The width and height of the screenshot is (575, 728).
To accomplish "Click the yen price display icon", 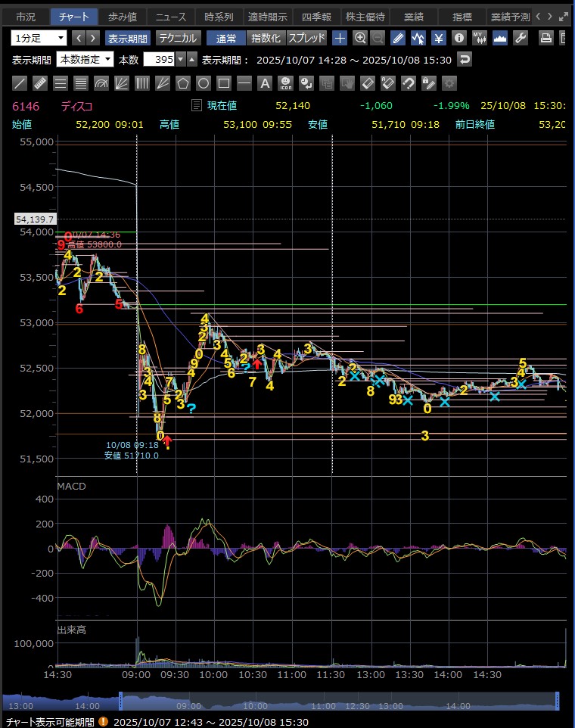I will point(438,38).
